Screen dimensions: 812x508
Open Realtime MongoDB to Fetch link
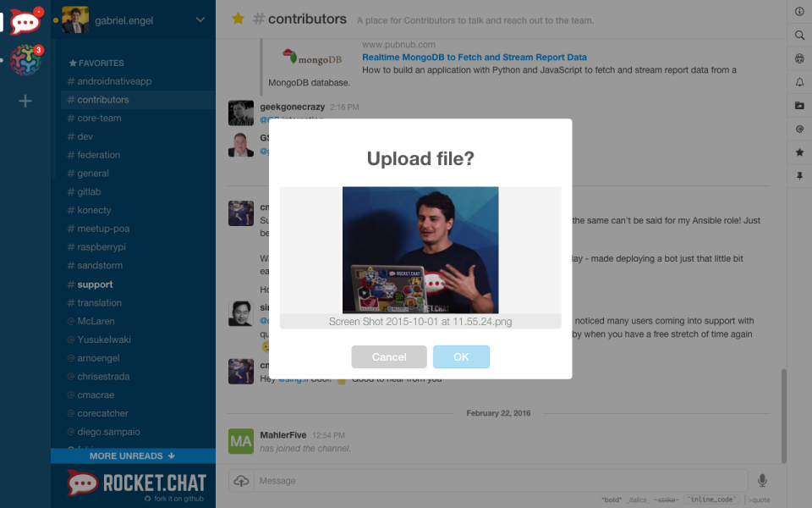[x=475, y=57]
